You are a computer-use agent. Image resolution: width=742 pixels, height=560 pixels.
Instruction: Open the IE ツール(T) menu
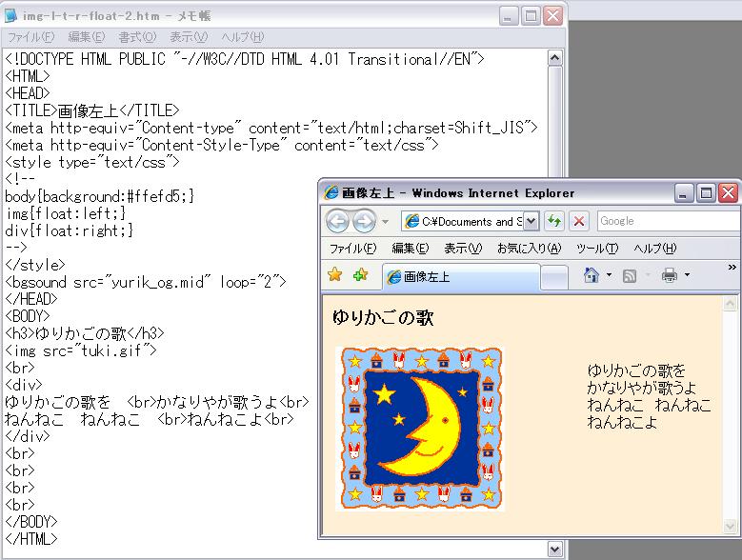597,249
